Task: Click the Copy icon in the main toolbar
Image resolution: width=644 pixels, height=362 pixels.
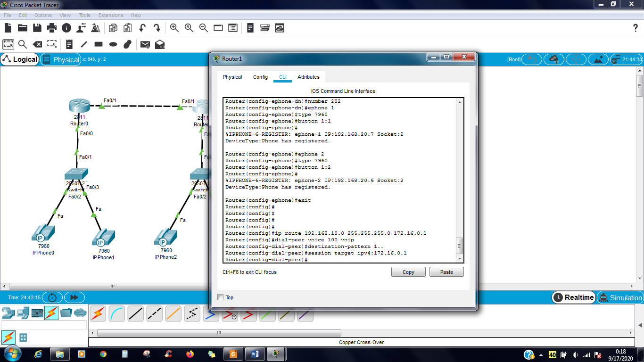Action: tap(113, 28)
